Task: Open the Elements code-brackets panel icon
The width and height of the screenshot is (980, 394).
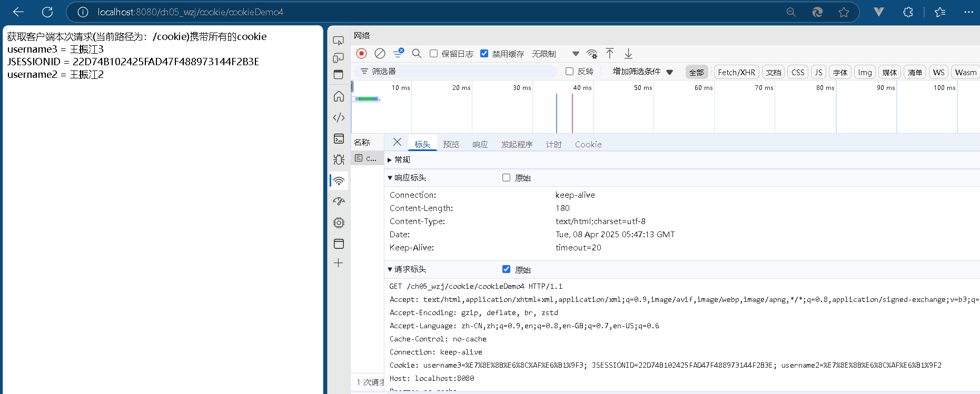Action: point(339,118)
